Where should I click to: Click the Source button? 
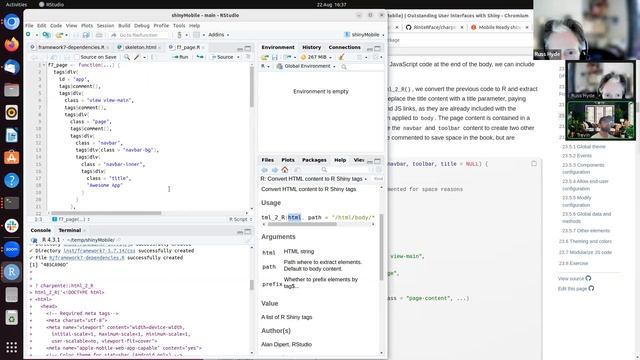pyautogui.click(x=222, y=57)
